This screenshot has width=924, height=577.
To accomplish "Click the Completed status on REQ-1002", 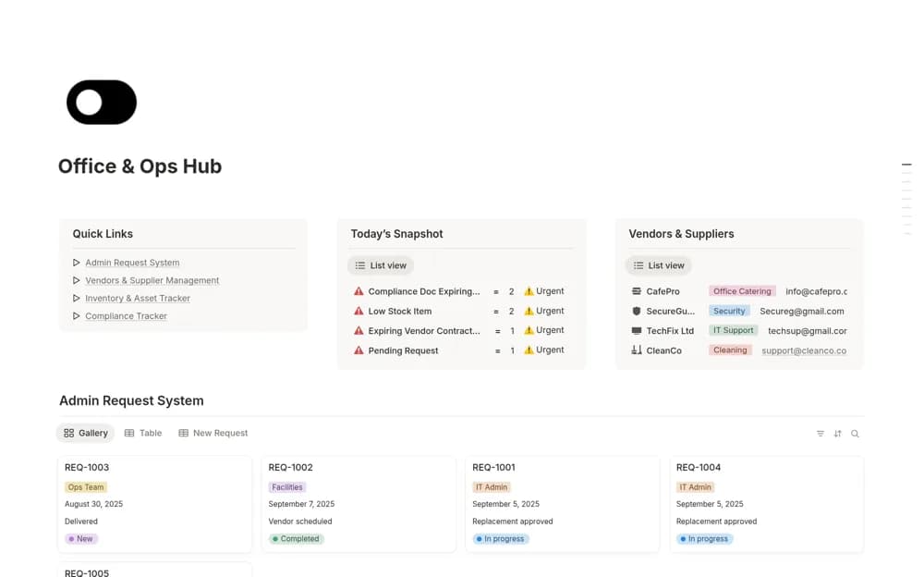I will coord(296,539).
